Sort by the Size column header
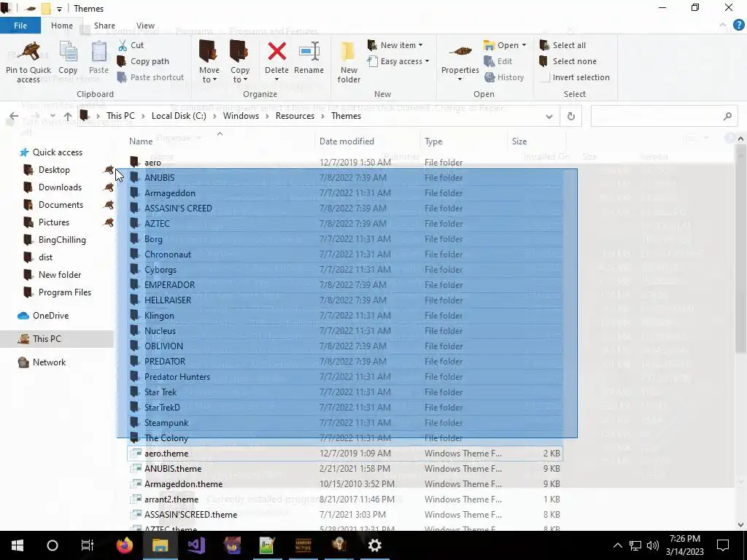Screen dimensions: 747x560 click(x=536, y=141)
